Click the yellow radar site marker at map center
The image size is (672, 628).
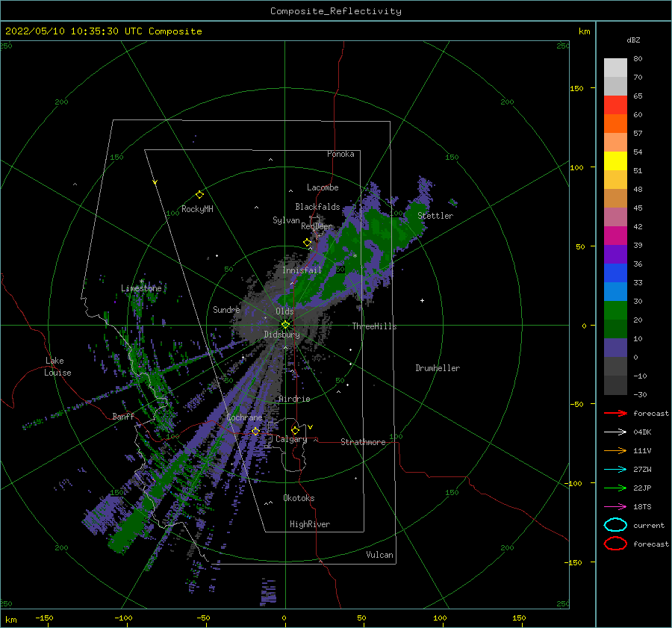pyautogui.click(x=285, y=325)
